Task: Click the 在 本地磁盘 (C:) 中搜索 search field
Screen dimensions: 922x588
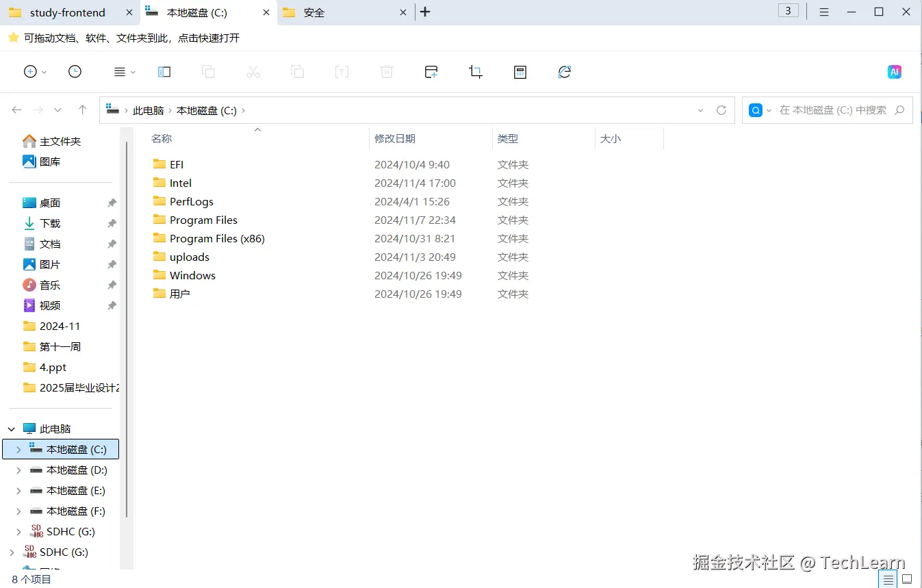Action: (833, 110)
